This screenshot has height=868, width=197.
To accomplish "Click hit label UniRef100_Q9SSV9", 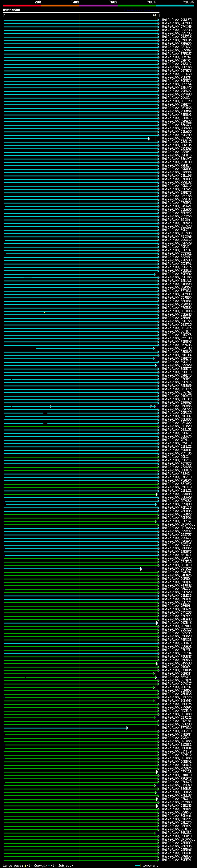I will [x=176, y=365].
